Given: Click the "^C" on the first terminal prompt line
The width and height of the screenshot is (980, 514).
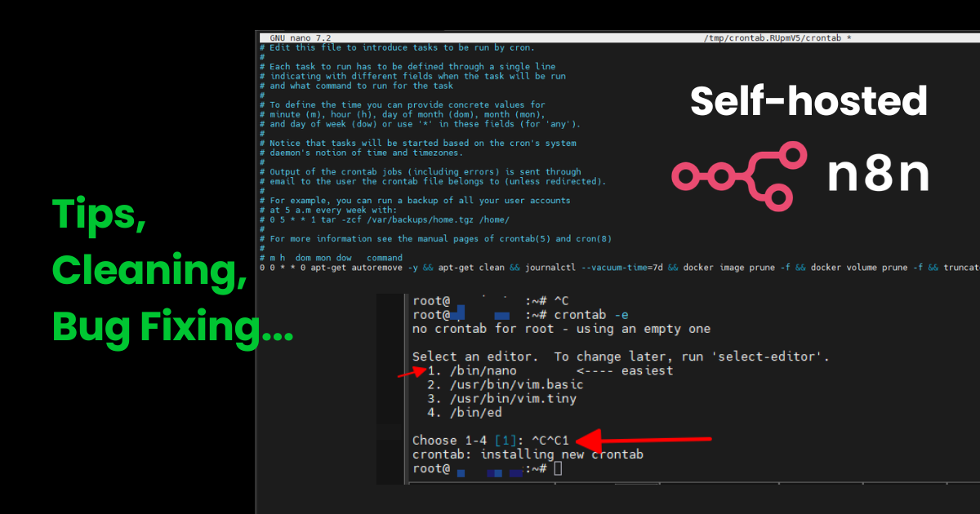Looking at the screenshot, I should (x=562, y=300).
